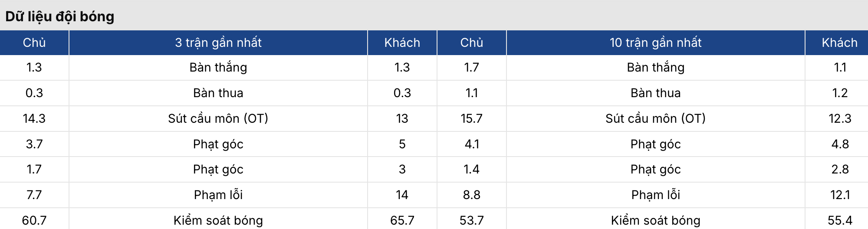Click "Bàn thắng" in the 3-match table

coord(218,67)
